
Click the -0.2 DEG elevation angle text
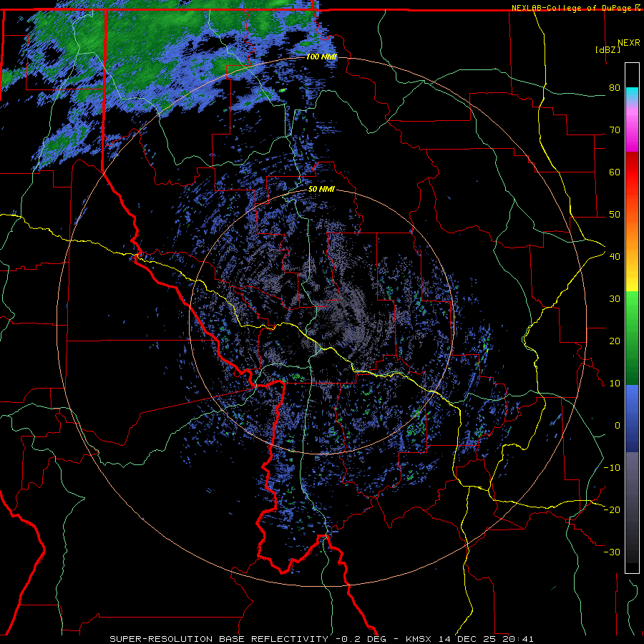click(361, 639)
